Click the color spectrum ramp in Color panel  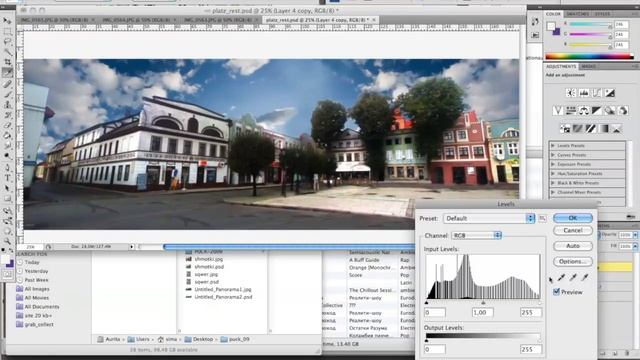click(589, 56)
